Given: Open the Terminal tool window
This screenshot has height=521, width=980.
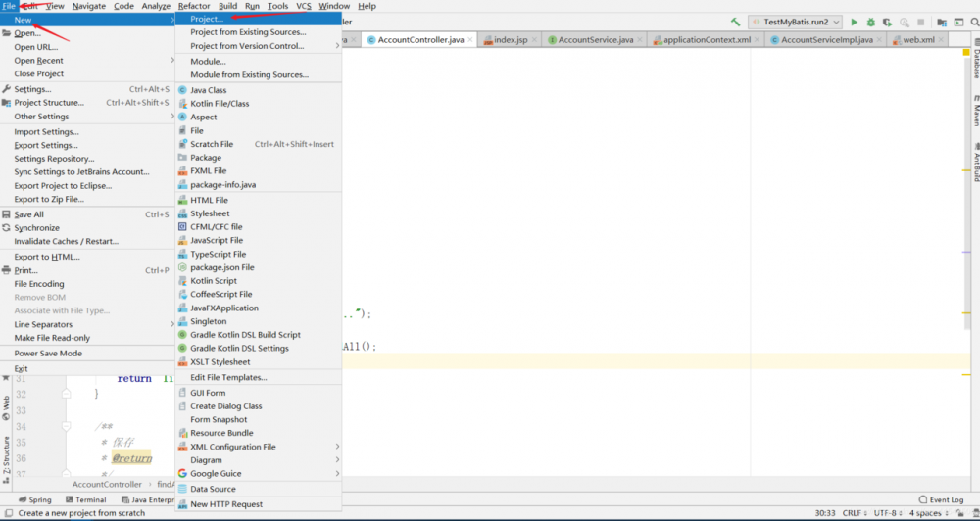Looking at the screenshot, I should coord(85,499).
